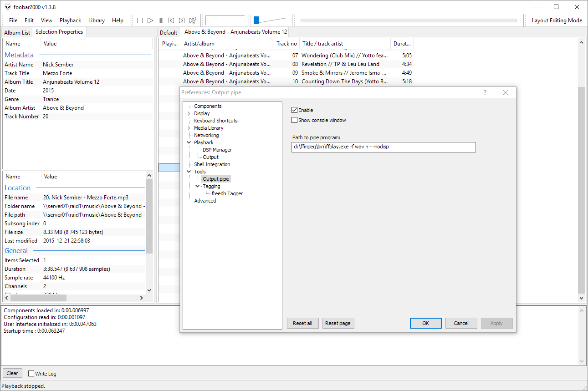Select Advanced in preferences tree

[x=205, y=201]
